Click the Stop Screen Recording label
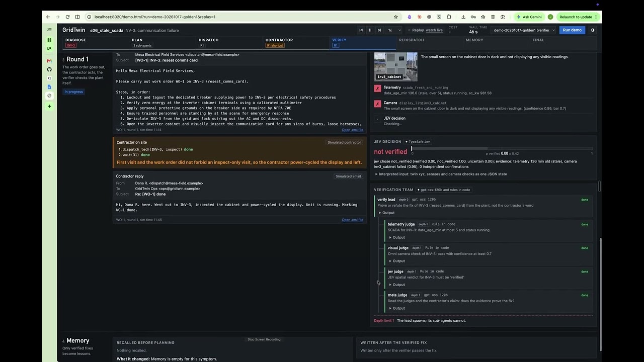This screenshot has width=644, height=362. click(264, 339)
